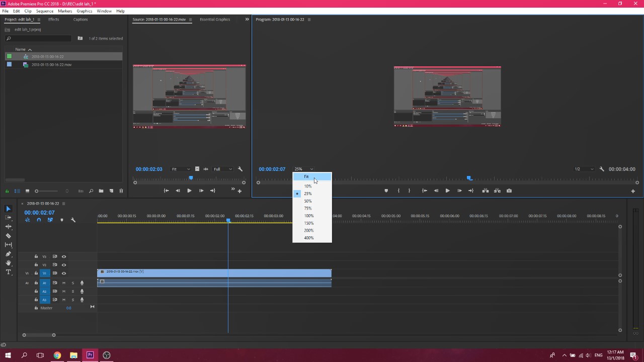The width and height of the screenshot is (644, 362).
Task: Switch to the Effects tab
Action: point(53,19)
